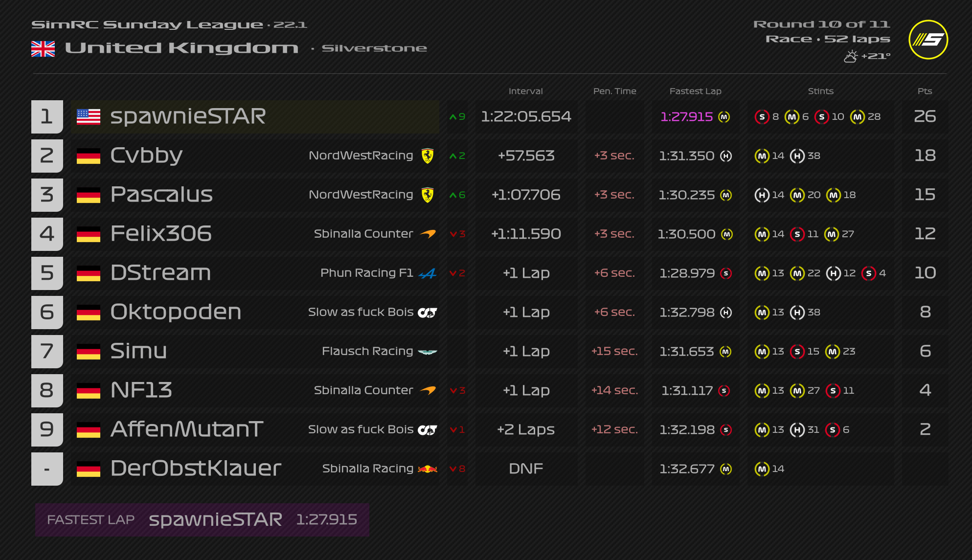
Task: Click the USA flag beside spawnieSTAR
Action: click(89, 116)
